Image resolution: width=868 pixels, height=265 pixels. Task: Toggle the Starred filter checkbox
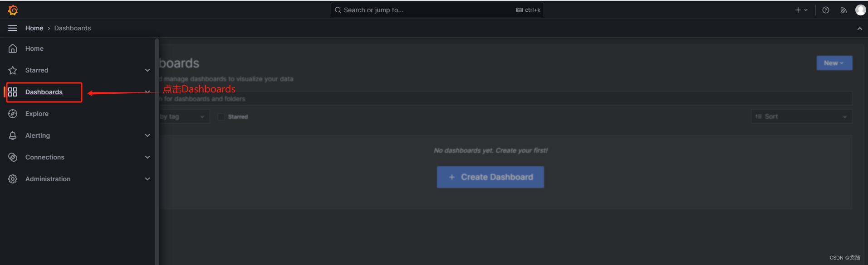(221, 117)
